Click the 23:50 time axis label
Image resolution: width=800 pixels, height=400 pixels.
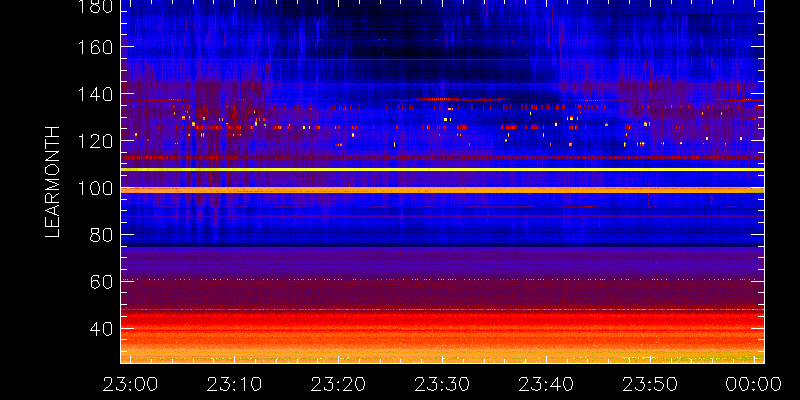(x=650, y=384)
